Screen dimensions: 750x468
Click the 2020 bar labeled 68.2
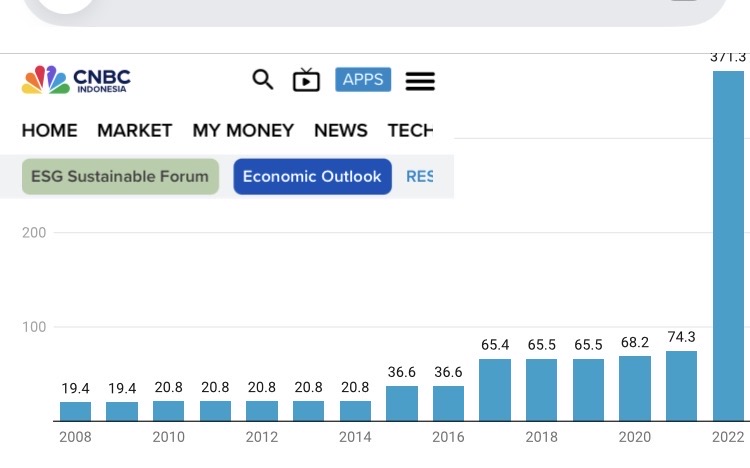tap(635, 388)
